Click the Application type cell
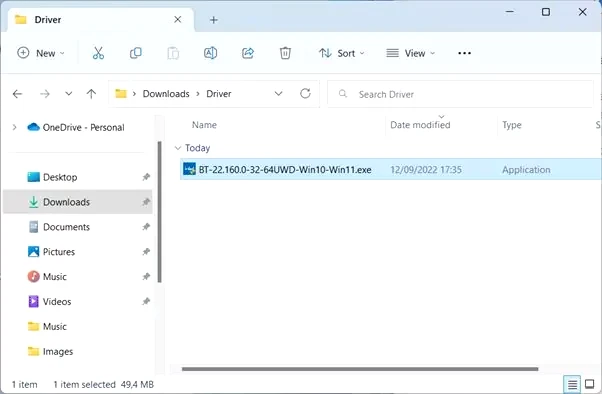Viewport: 602px width, 394px height. point(526,170)
